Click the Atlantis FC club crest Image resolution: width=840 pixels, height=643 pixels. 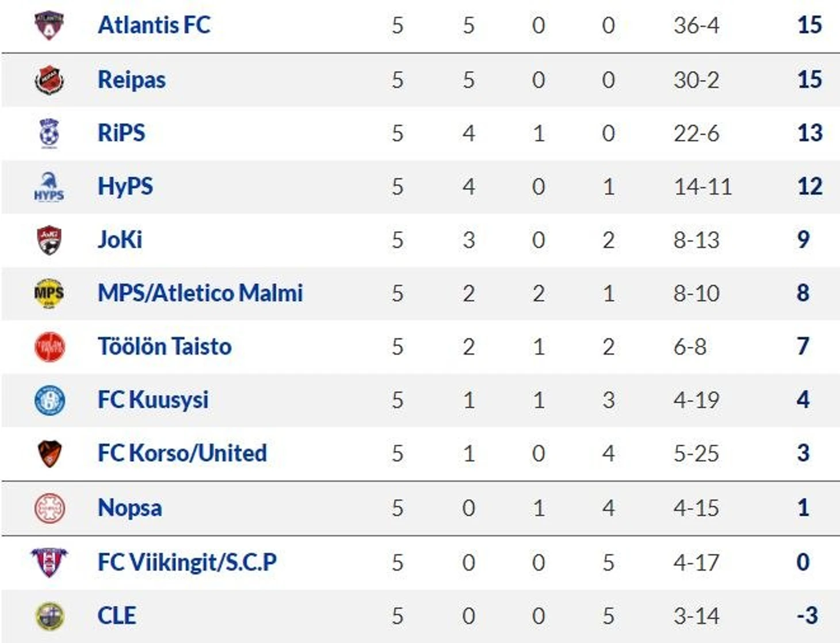(x=49, y=25)
